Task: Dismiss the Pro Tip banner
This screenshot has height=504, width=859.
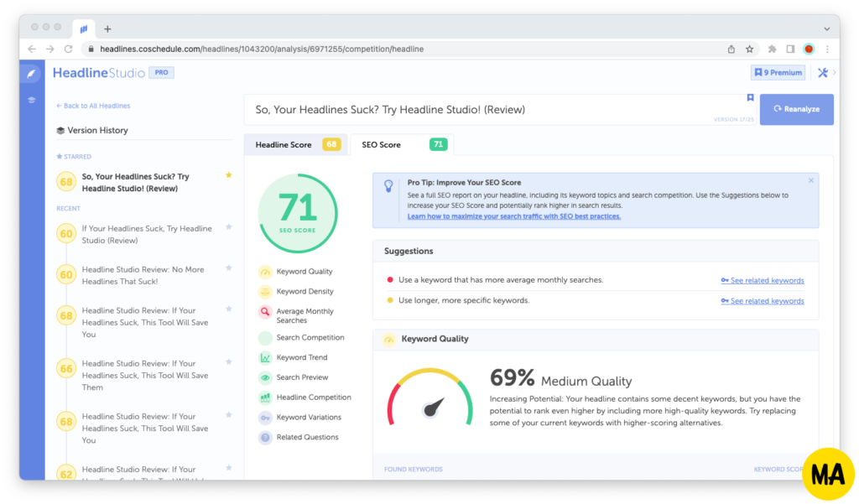Action: coord(811,180)
